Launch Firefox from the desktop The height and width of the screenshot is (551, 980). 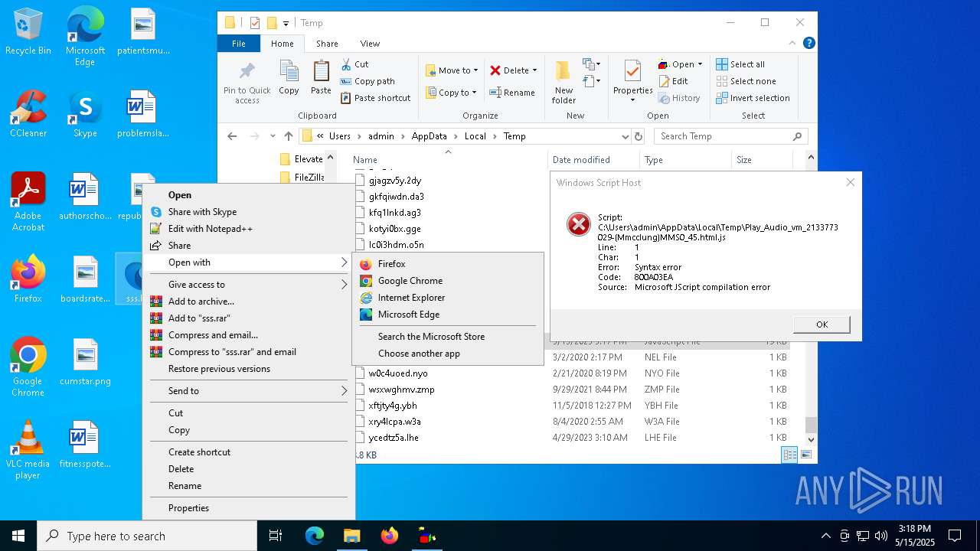tap(28, 279)
